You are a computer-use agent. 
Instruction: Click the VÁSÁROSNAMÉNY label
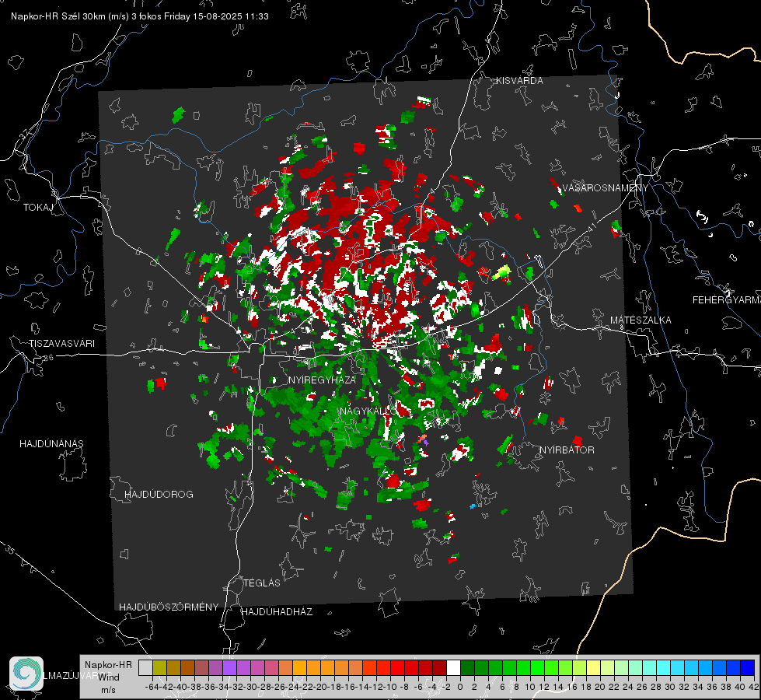point(606,188)
